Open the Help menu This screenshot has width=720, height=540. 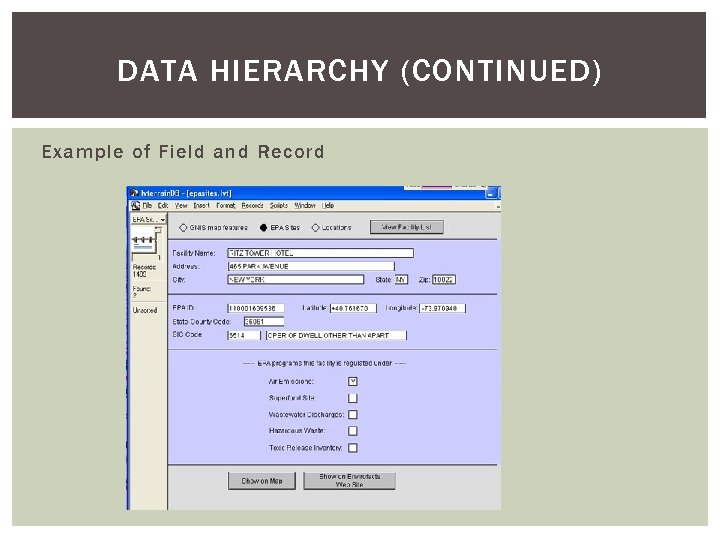click(x=328, y=206)
